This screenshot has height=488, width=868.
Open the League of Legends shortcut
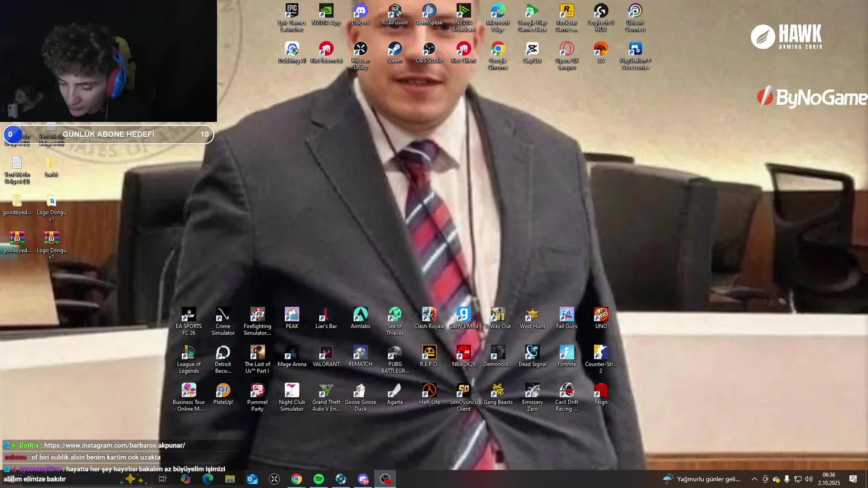pos(189,359)
